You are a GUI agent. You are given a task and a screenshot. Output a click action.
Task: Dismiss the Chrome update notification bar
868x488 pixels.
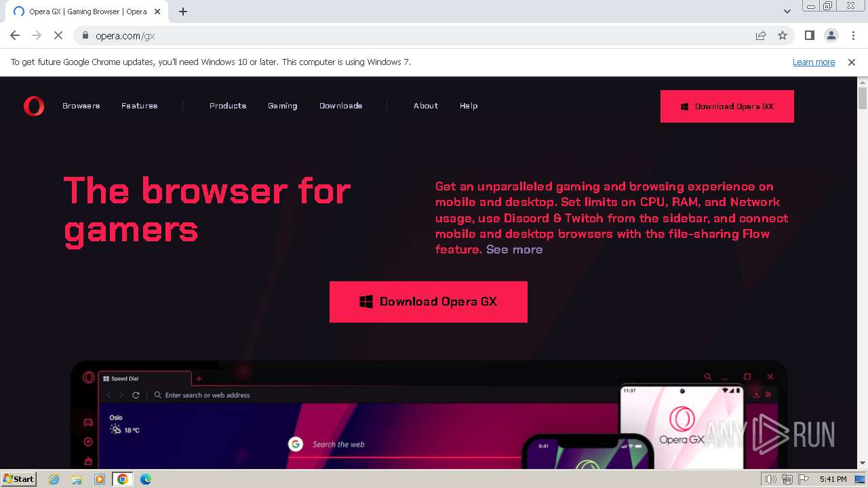click(x=852, y=62)
